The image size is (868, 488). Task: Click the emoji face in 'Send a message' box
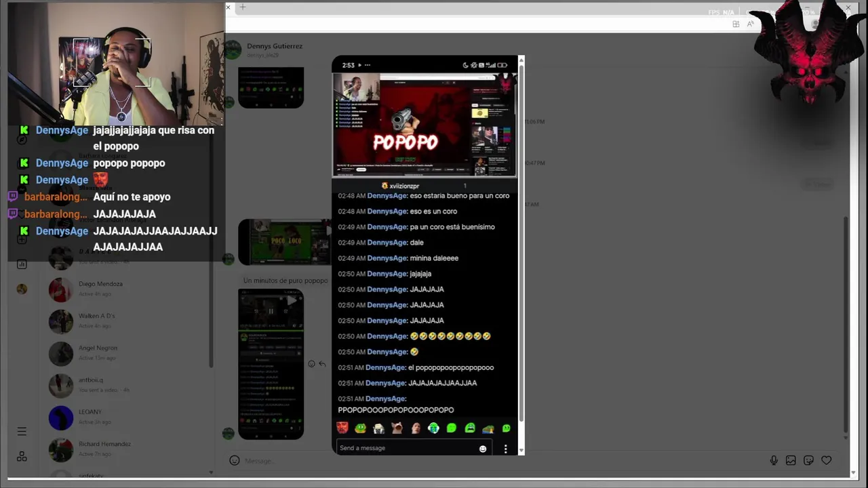[x=483, y=449]
